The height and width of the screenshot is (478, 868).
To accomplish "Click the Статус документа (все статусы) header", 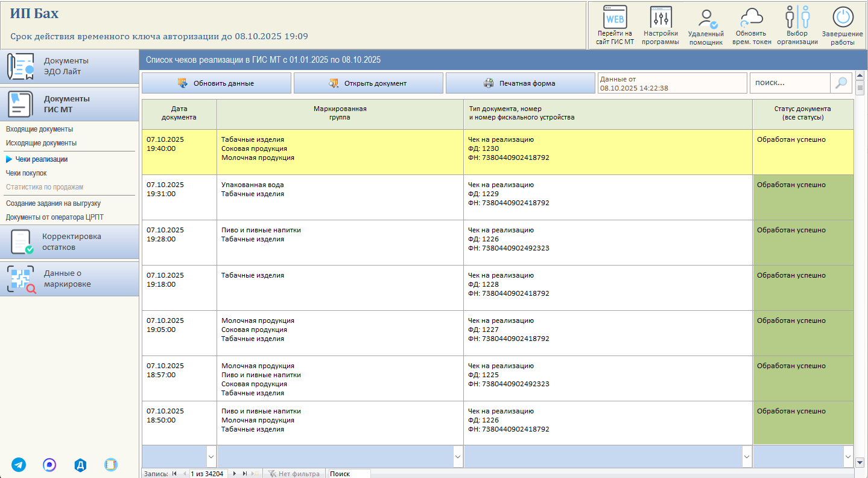I will (x=803, y=114).
